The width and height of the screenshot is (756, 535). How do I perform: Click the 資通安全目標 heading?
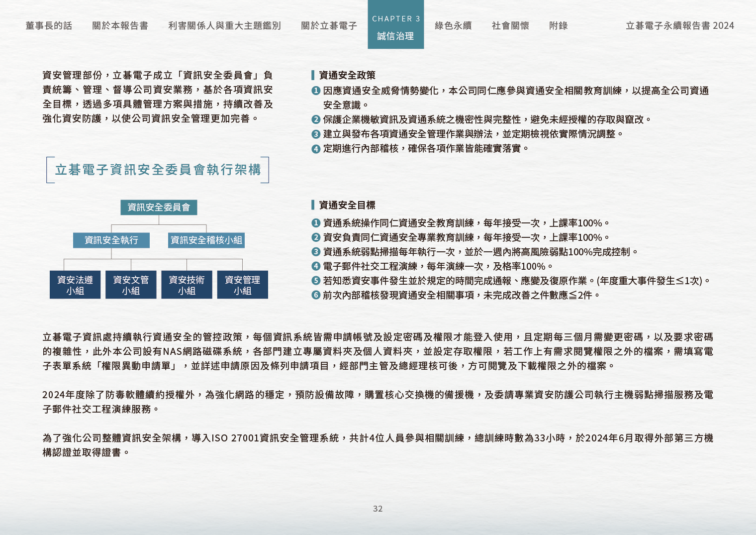(x=347, y=205)
